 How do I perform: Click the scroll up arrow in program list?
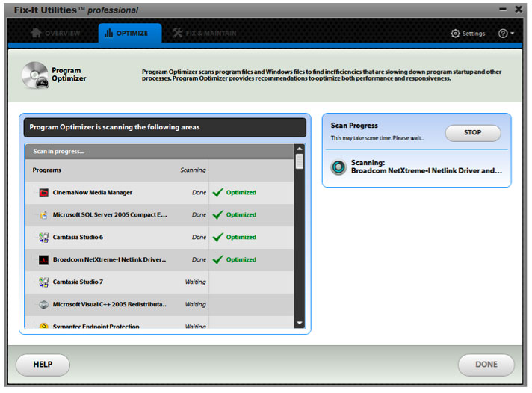coord(300,149)
